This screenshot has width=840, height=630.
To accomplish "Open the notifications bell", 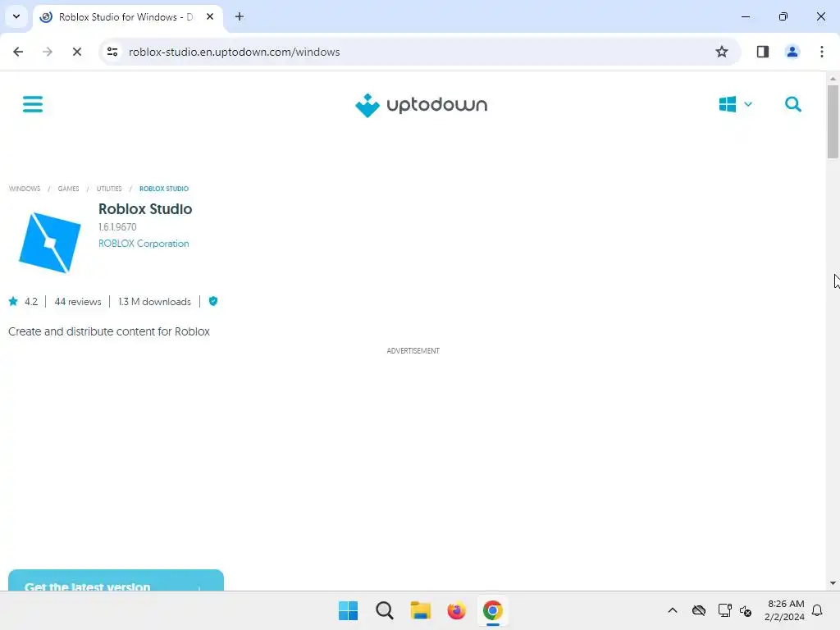I will pos(817,610).
